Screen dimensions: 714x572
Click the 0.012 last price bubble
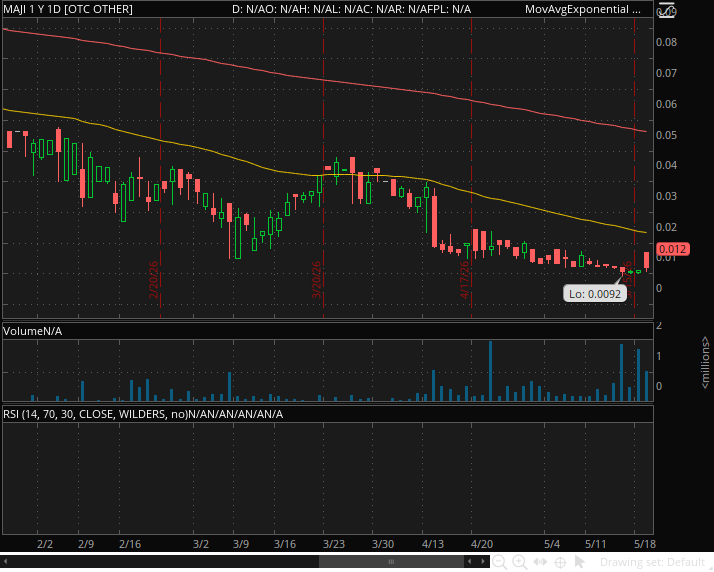pyautogui.click(x=673, y=249)
